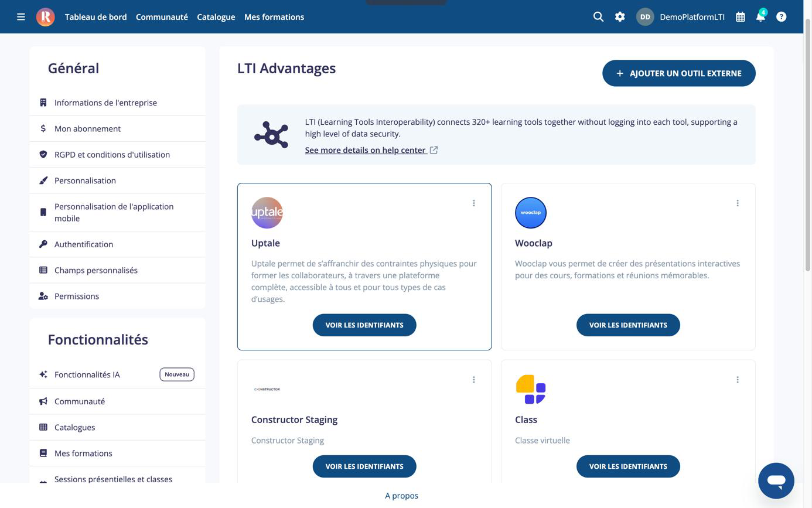Open the search magnifier icon
This screenshot has width=812, height=508.
tap(598, 17)
